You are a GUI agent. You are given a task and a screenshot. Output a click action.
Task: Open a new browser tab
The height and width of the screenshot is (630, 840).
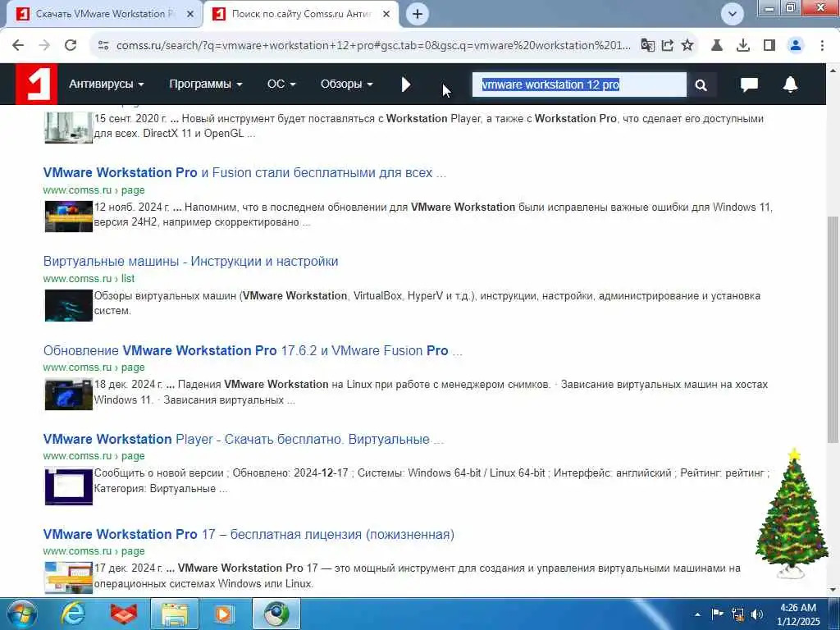pos(418,14)
